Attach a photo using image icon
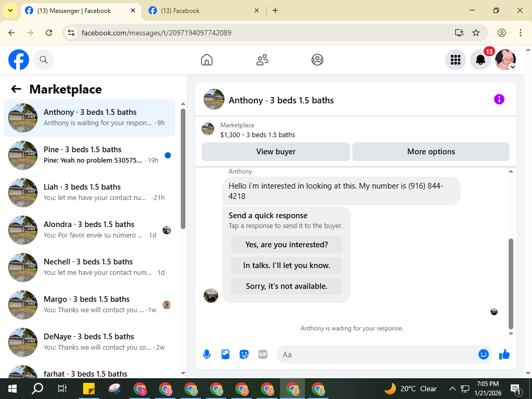The width and height of the screenshot is (532, 399). pyautogui.click(x=225, y=354)
